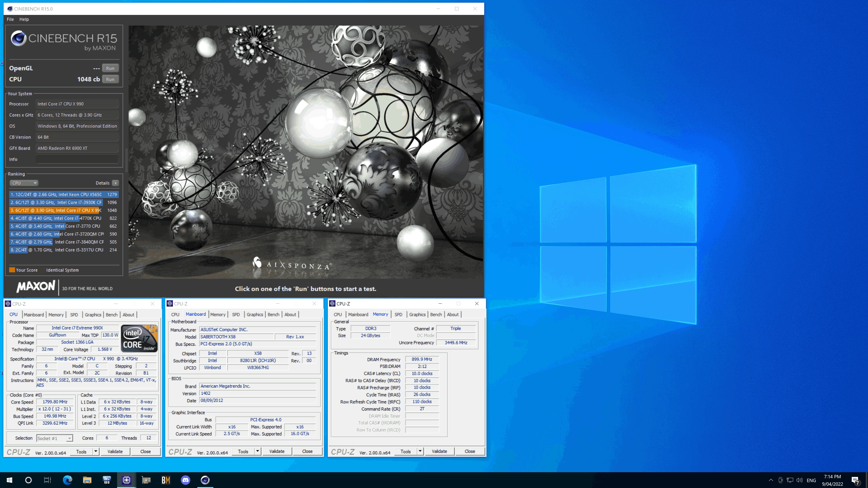Click the left CPU-Z window title icon

(8, 304)
